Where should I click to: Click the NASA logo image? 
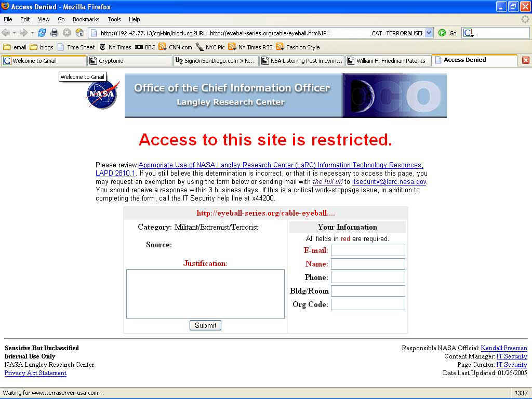pos(103,95)
